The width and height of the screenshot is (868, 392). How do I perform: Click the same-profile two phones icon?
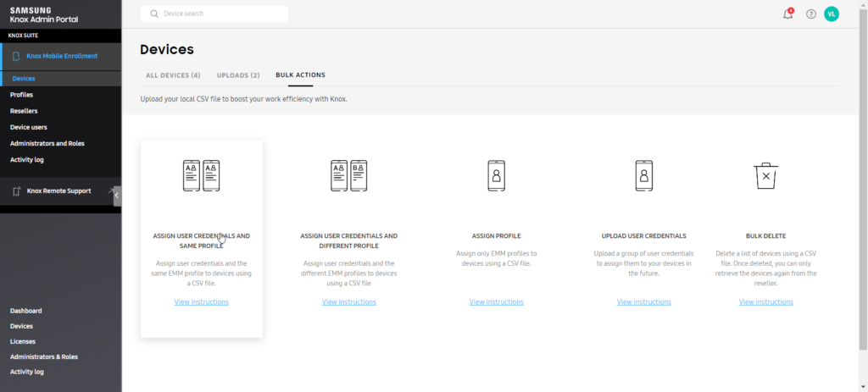[202, 176]
